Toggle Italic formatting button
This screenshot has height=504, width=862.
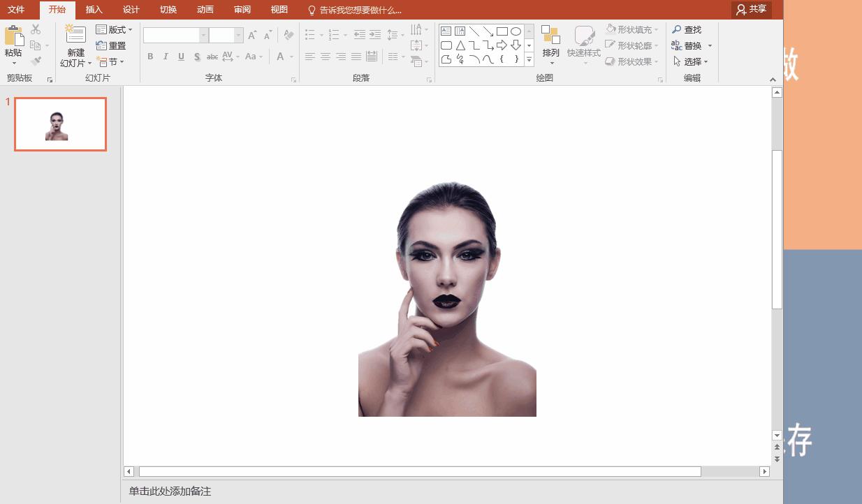coord(166,57)
